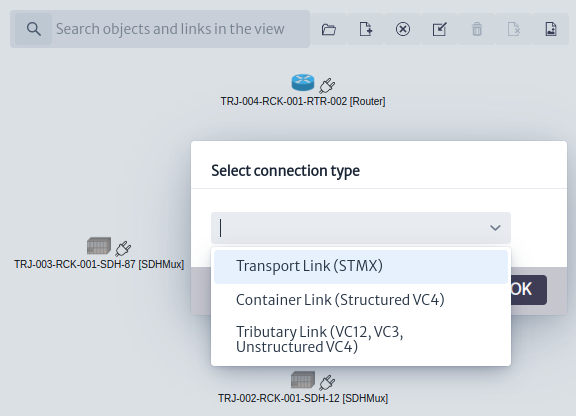Select the TRJ-003-RCK-001-SDH-87 SDHMux node
Viewport: 576px width, 416px height.
click(99, 245)
